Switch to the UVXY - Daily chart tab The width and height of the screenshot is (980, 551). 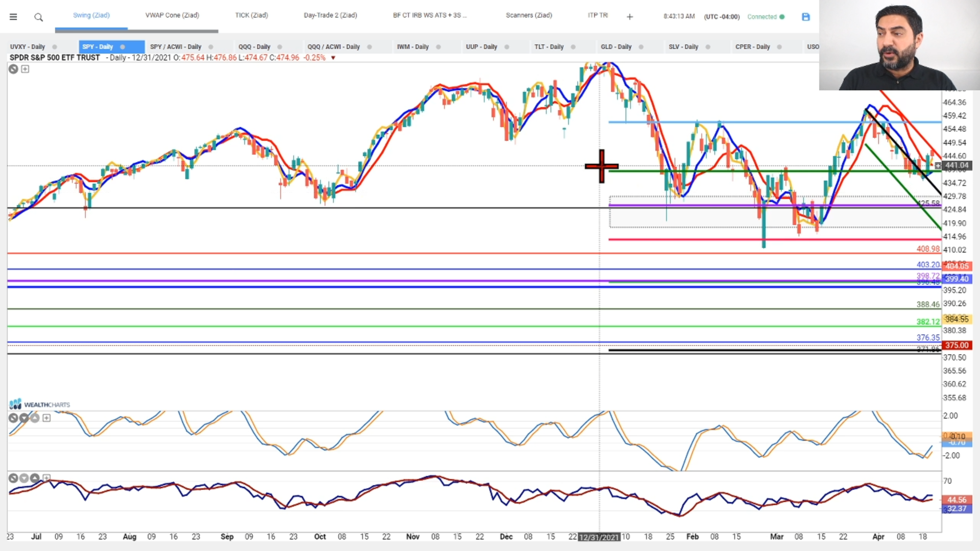click(28, 47)
